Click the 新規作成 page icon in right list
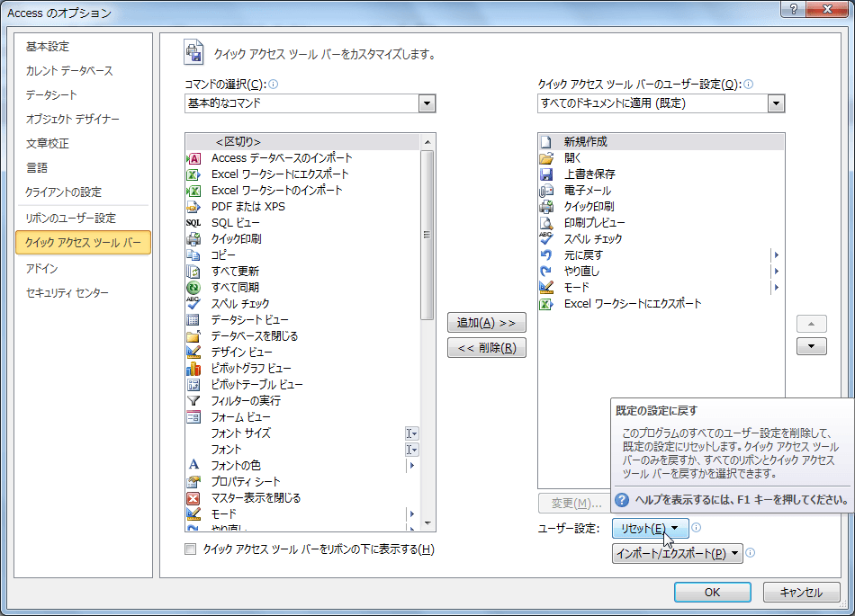 (x=545, y=142)
